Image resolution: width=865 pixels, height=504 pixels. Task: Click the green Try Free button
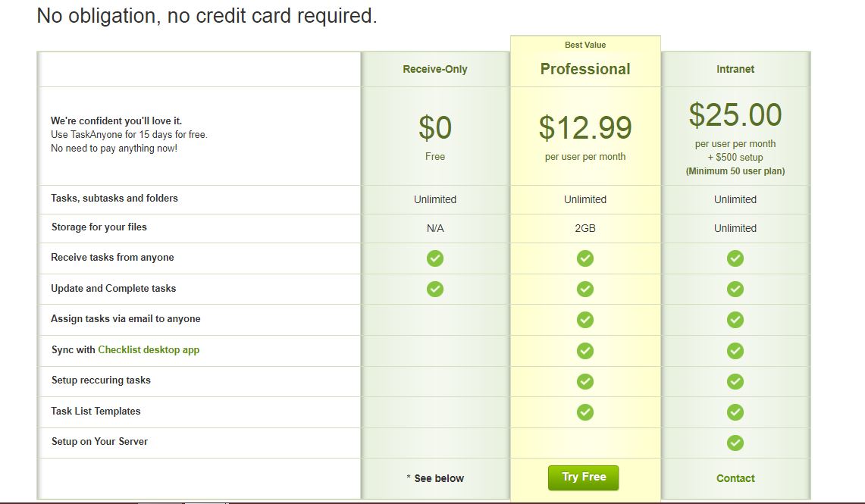coord(583,477)
